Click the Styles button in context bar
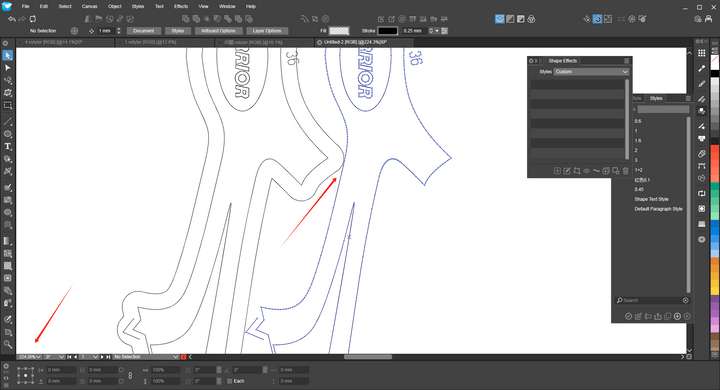This screenshot has height=390, width=720. click(178, 31)
